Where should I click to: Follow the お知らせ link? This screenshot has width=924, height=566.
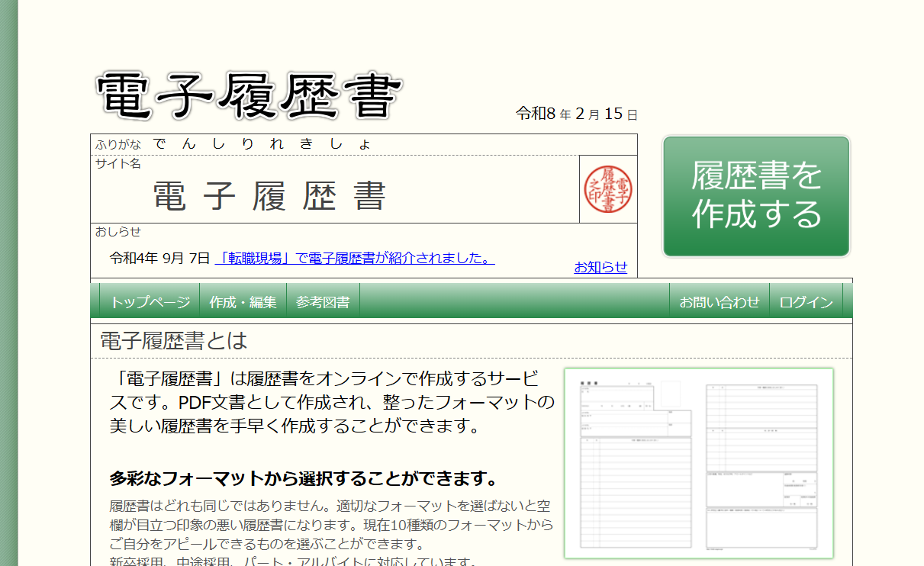pyautogui.click(x=600, y=267)
